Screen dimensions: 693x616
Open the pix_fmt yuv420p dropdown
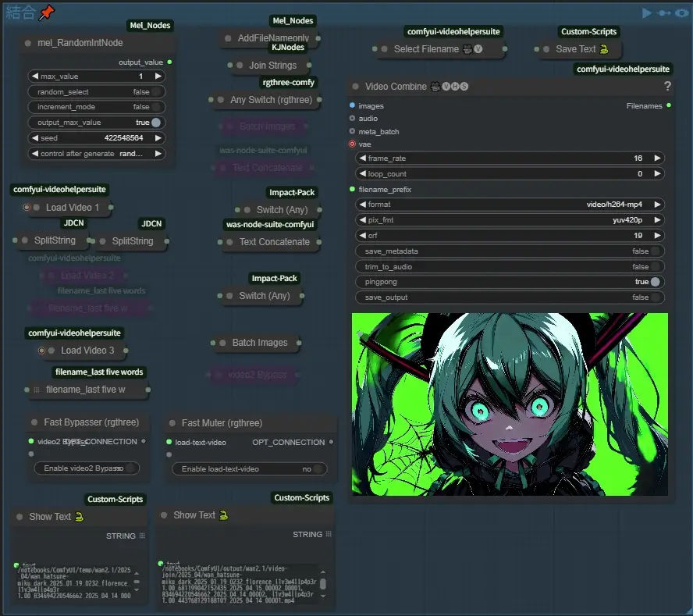click(x=510, y=220)
